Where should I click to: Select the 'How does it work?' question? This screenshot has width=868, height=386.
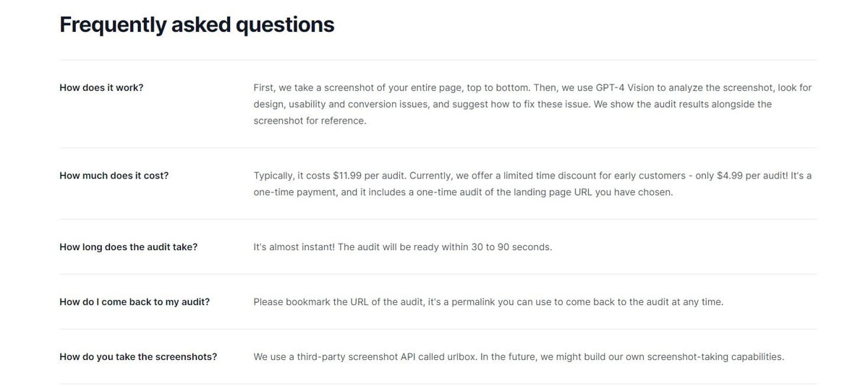(x=101, y=87)
